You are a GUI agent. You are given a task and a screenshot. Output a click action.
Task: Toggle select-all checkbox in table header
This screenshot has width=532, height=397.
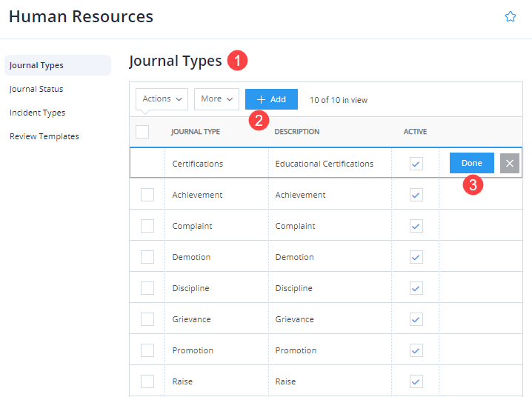tap(142, 132)
